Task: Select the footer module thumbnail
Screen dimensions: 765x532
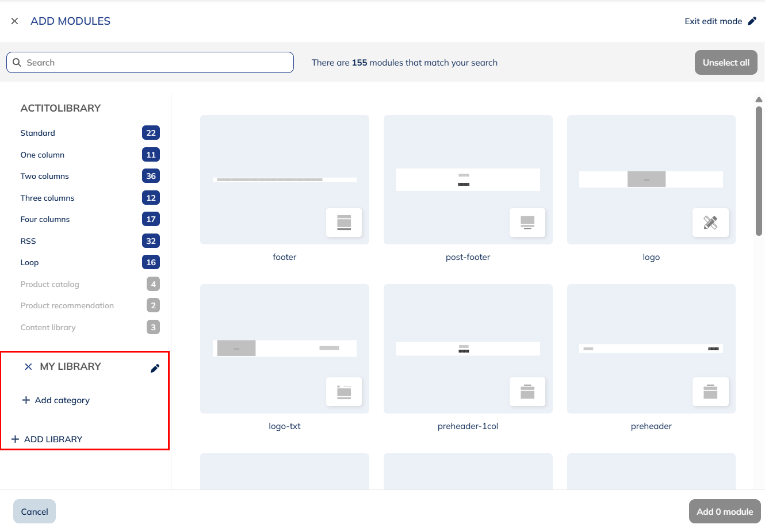Action: [284, 173]
